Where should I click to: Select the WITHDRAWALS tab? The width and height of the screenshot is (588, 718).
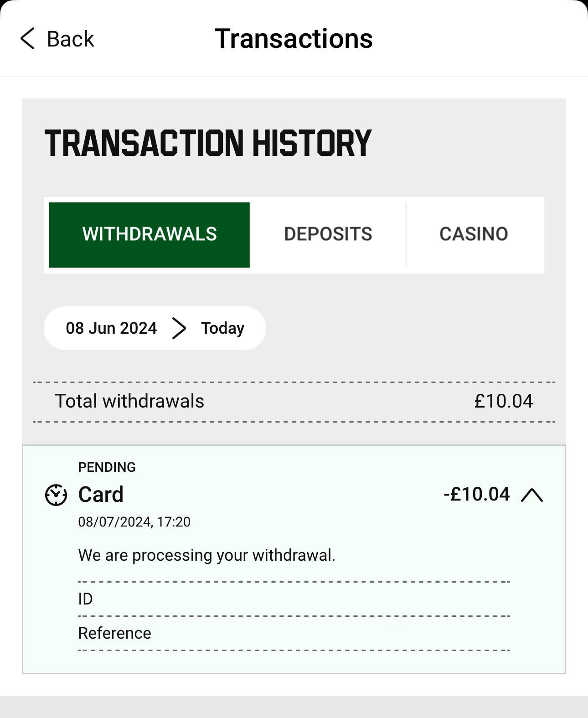tap(149, 234)
